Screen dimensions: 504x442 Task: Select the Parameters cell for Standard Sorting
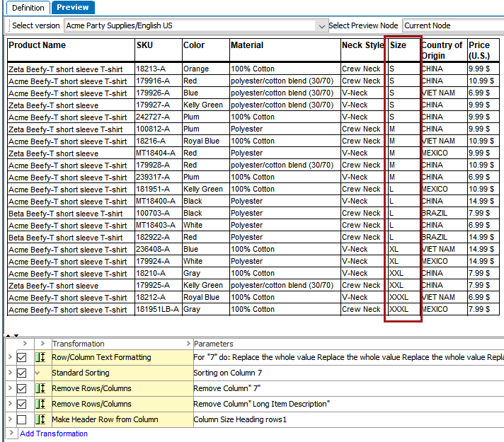pyautogui.click(x=347, y=373)
